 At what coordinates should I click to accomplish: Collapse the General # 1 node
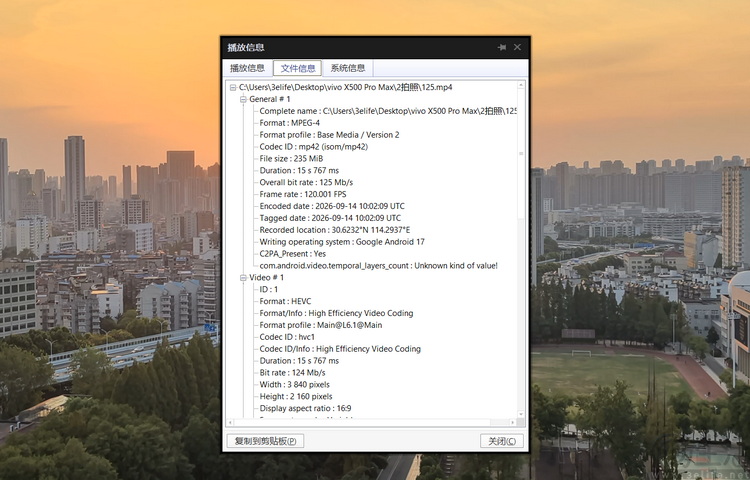point(243,99)
